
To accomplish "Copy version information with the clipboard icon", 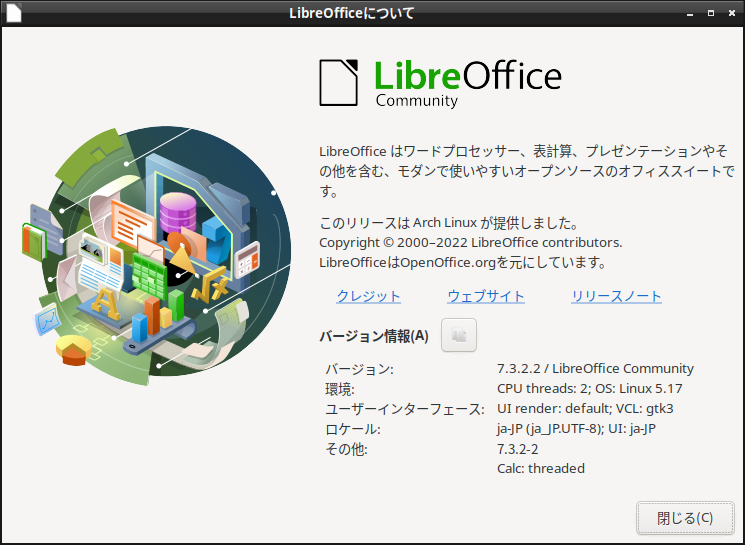I will tap(458, 335).
